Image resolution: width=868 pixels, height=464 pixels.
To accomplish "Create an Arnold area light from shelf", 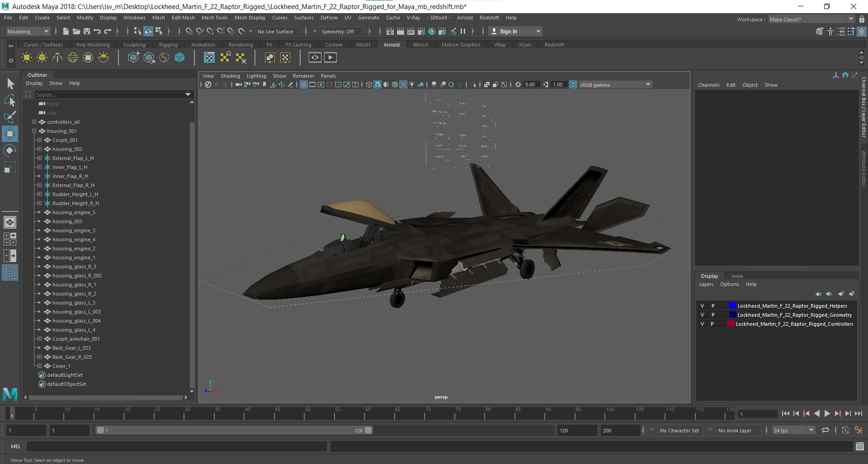I will (x=27, y=57).
